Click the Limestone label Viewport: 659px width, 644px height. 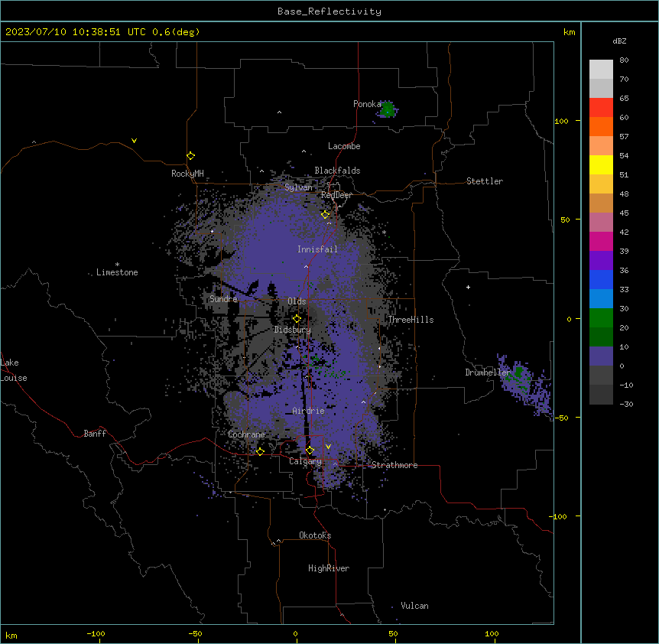point(117,272)
